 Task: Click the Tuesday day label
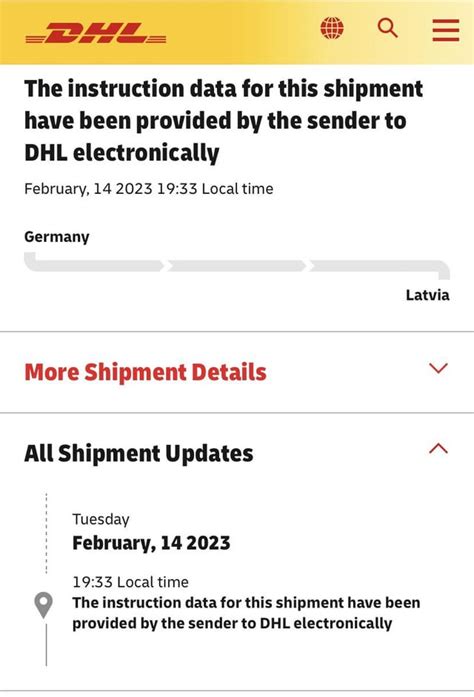101,519
